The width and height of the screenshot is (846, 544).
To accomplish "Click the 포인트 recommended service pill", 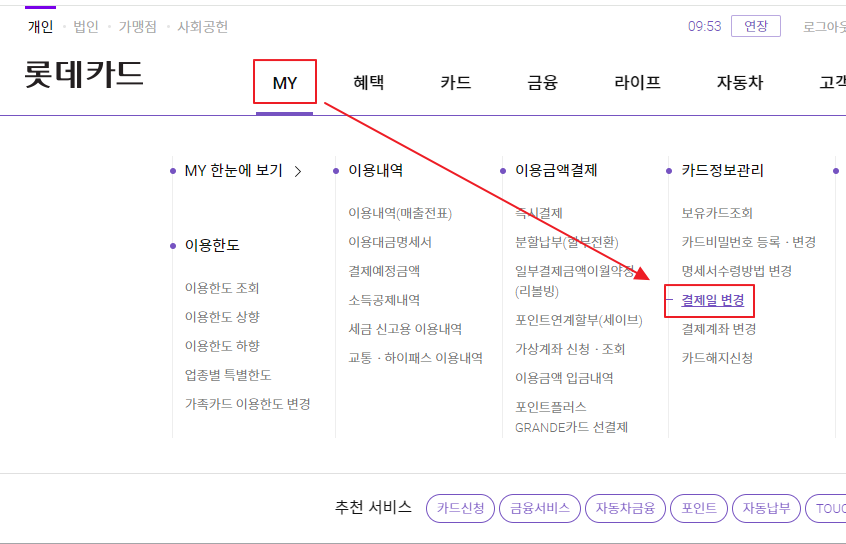I will pyautogui.click(x=699, y=508).
